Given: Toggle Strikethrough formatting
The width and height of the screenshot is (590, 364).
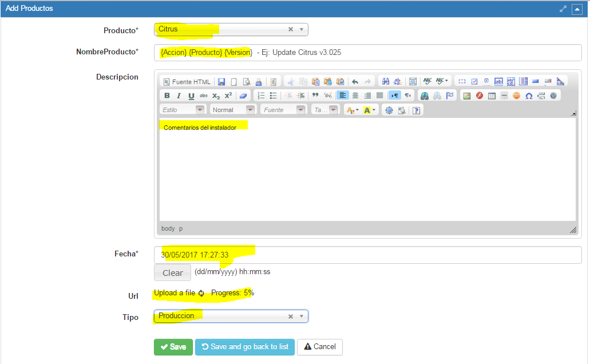Looking at the screenshot, I should [204, 96].
